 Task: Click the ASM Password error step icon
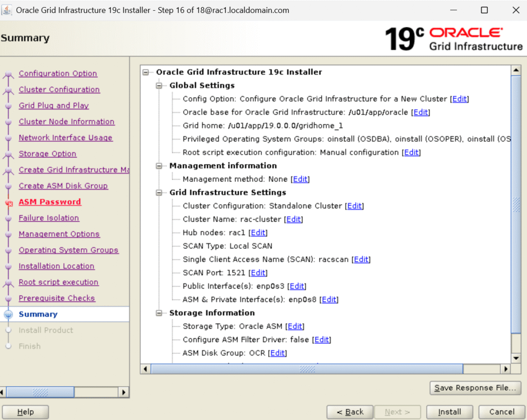[8, 203]
